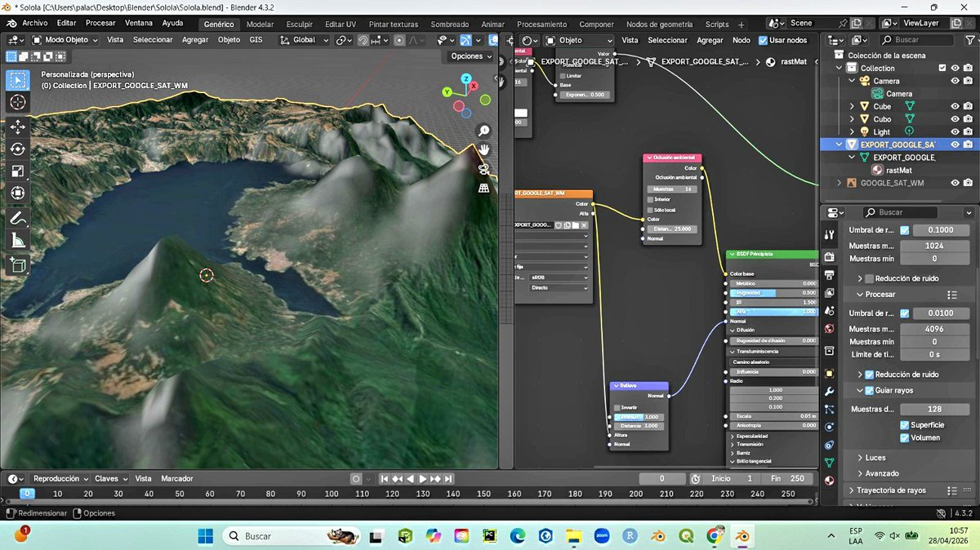Open the Claves timeline dropdown
Image resolution: width=980 pixels, height=550 pixels.
pos(110,479)
